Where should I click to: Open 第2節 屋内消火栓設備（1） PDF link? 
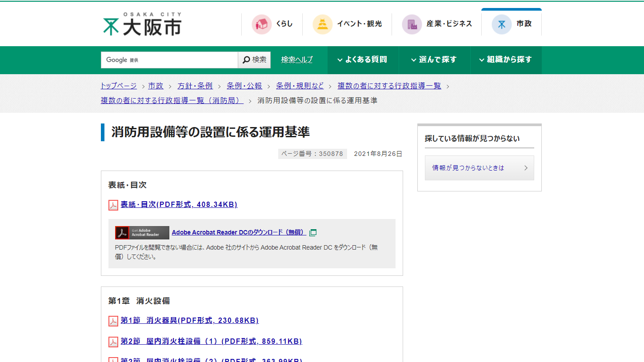(212, 341)
